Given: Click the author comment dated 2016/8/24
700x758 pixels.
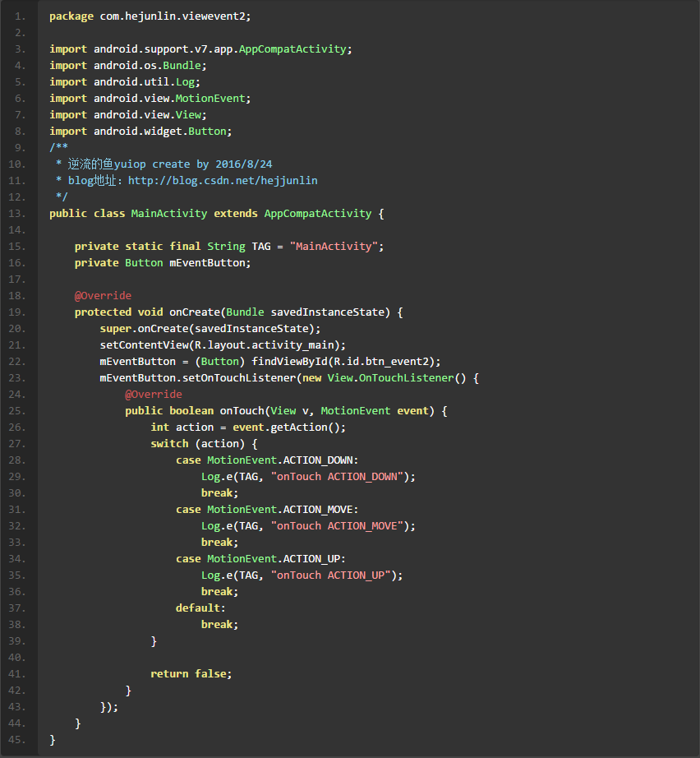Looking at the screenshot, I should click(169, 164).
